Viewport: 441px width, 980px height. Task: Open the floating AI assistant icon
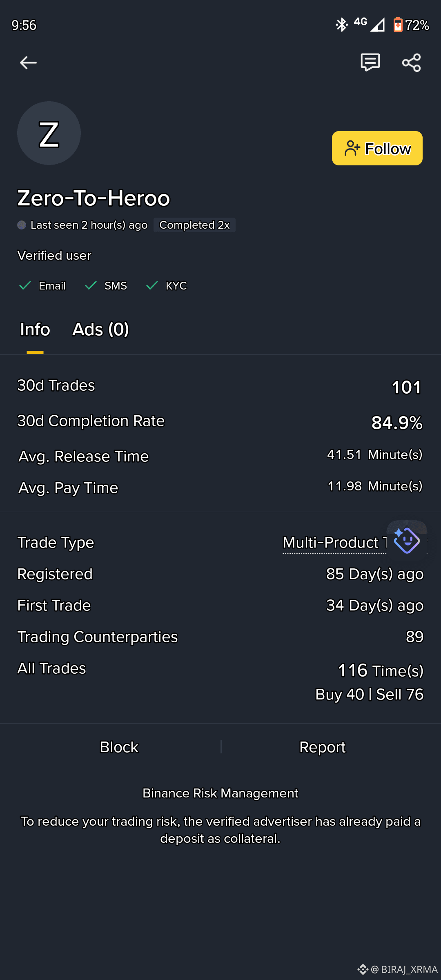pyautogui.click(x=407, y=541)
